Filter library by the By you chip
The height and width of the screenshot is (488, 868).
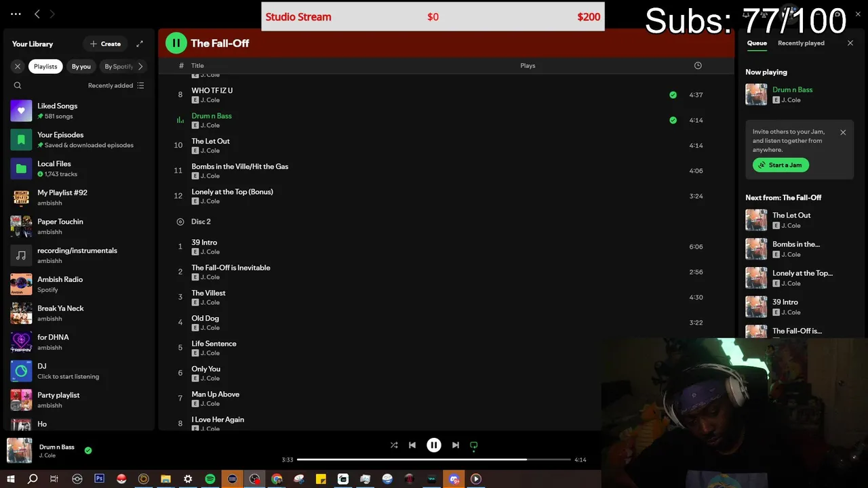tap(81, 66)
